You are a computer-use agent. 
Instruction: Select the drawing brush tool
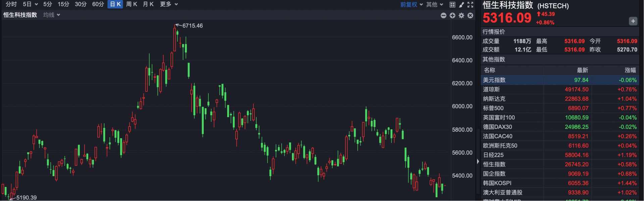point(461,4)
